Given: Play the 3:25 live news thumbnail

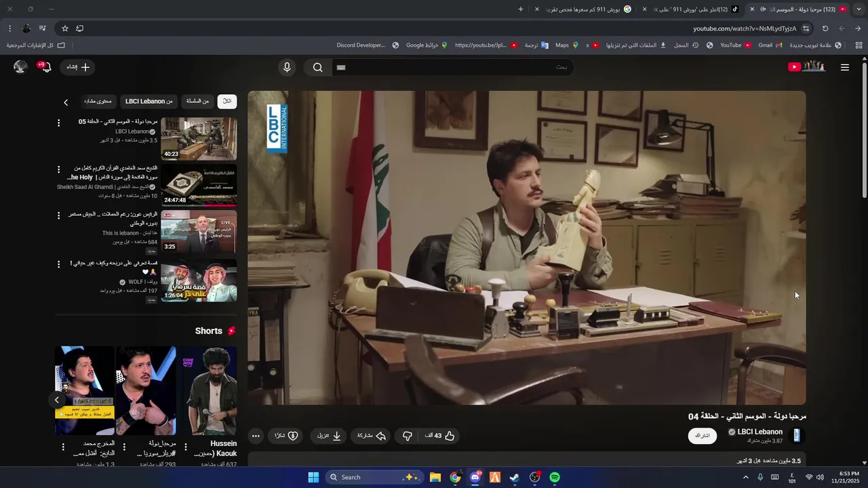Looking at the screenshot, I should click(199, 232).
